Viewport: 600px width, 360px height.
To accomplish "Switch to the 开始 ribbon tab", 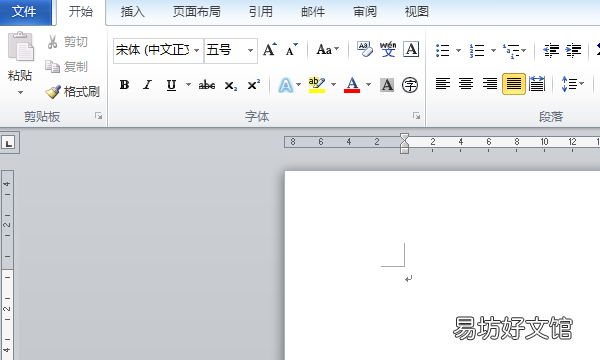I will pyautogui.click(x=81, y=11).
